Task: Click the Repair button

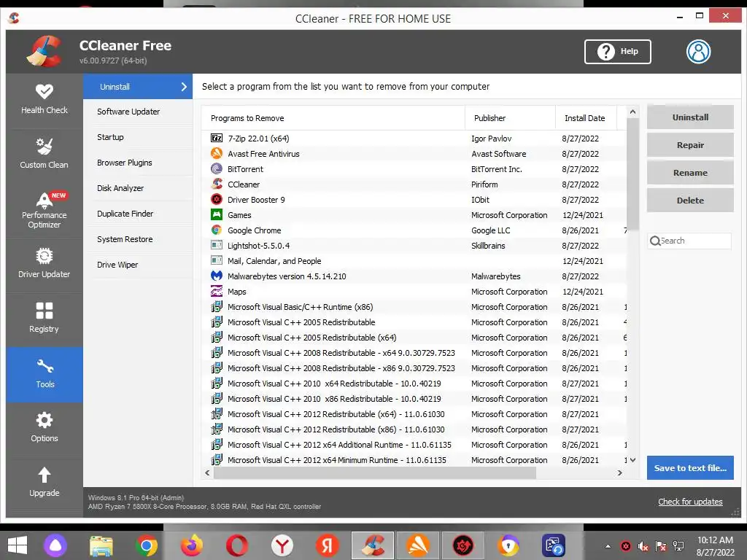Action: tap(690, 145)
